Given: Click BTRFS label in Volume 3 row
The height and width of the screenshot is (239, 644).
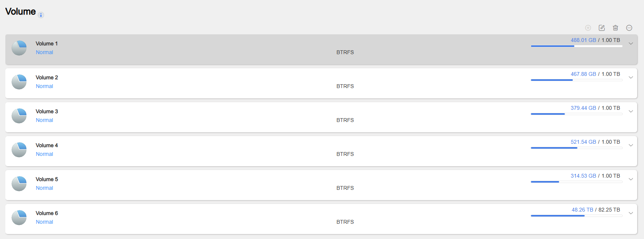Looking at the screenshot, I should point(345,120).
